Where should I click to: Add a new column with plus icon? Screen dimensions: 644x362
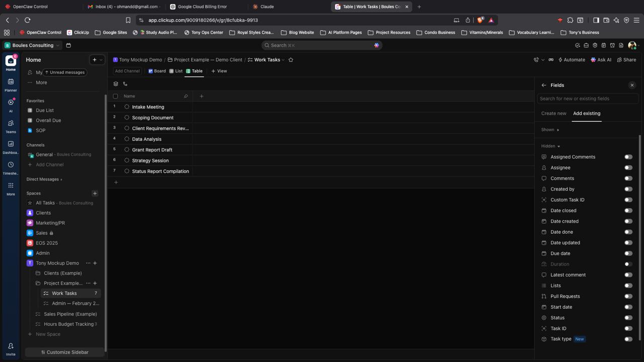point(202,96)
